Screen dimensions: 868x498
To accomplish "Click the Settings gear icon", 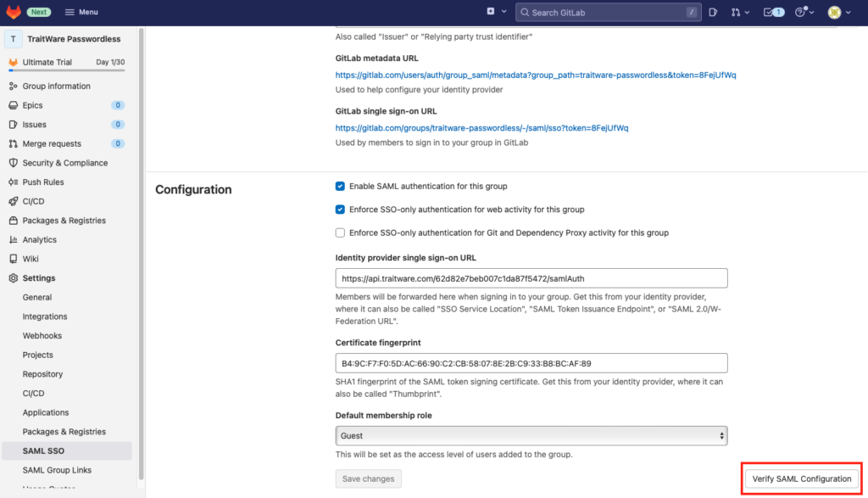I will point(14,278).
